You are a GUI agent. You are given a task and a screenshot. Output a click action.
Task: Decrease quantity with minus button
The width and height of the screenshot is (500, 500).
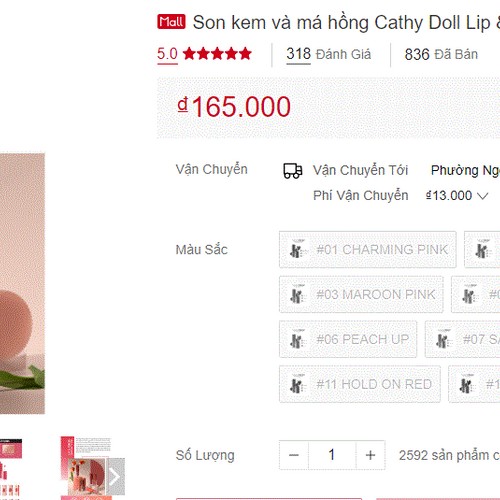[294, 455]
